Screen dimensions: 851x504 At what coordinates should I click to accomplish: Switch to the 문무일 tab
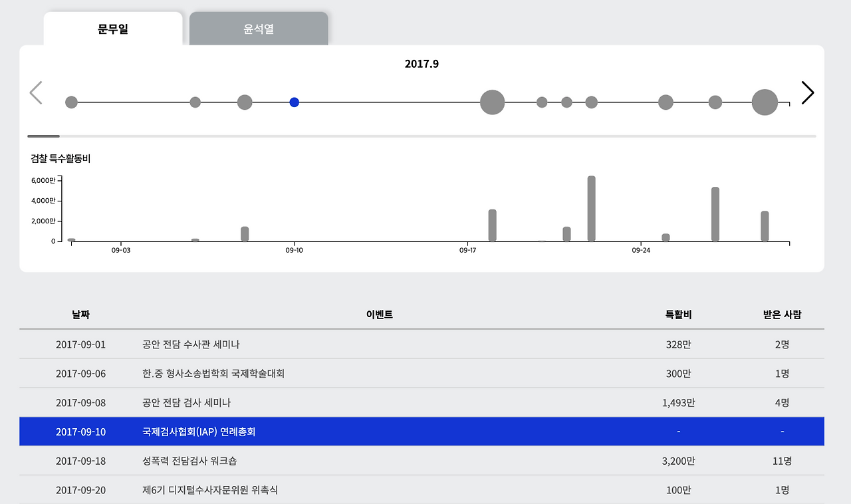click(112, 29)
